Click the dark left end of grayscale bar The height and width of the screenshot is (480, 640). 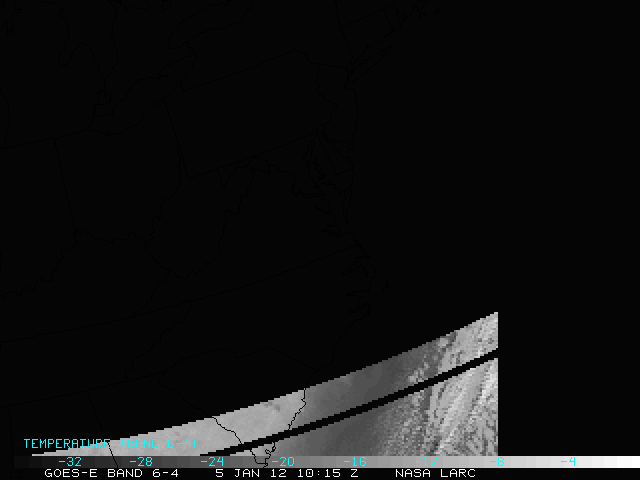[x=25, y=462]
